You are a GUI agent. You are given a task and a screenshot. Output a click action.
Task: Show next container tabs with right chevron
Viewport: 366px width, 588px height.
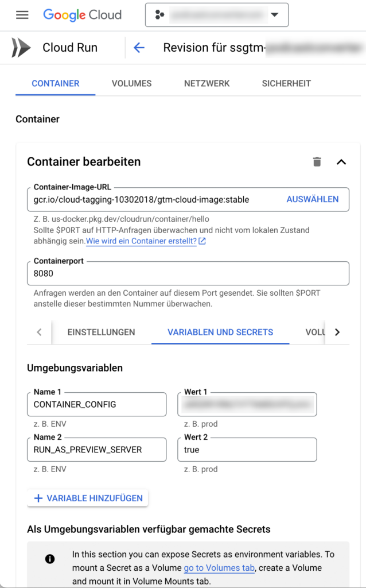pos(337,332)
